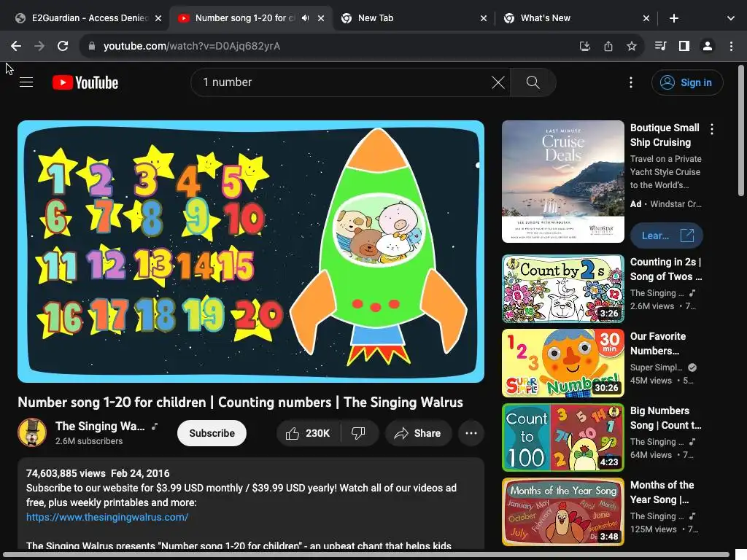Screen dimensions: 747x560
Task: Click the 2.6M subscribers text
Action: tap(88, 441)
